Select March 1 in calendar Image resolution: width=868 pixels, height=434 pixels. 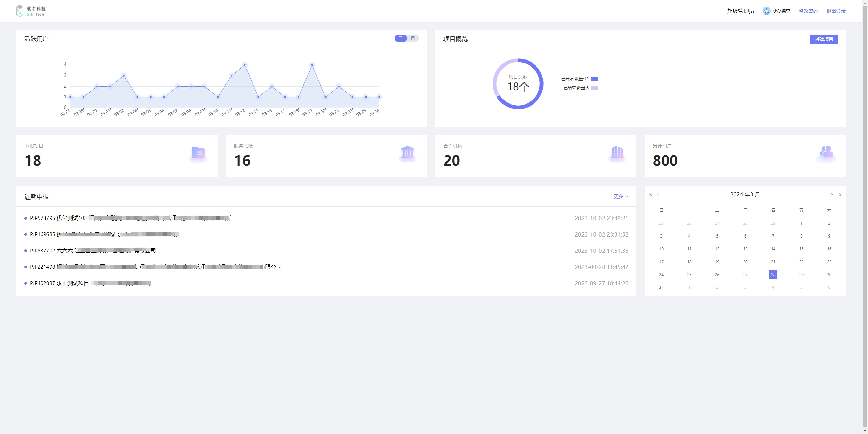pos(801,223)
